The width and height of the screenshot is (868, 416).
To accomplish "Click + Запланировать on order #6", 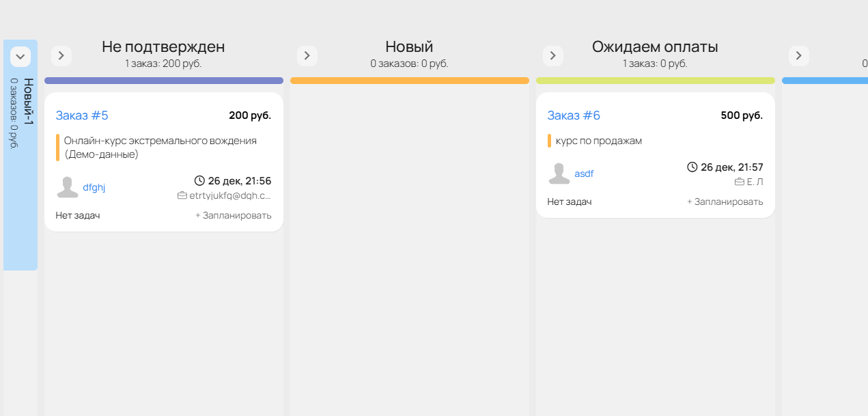I will point(725,202).
